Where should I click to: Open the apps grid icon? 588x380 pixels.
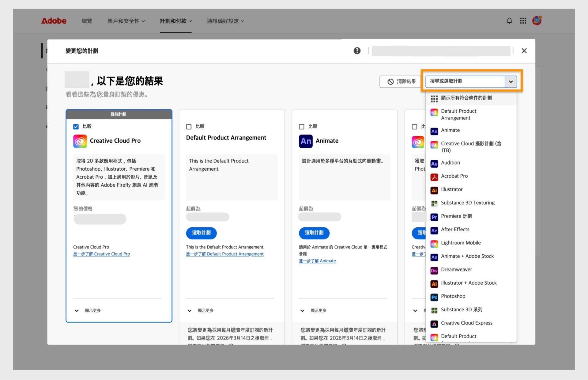[523, 21]
